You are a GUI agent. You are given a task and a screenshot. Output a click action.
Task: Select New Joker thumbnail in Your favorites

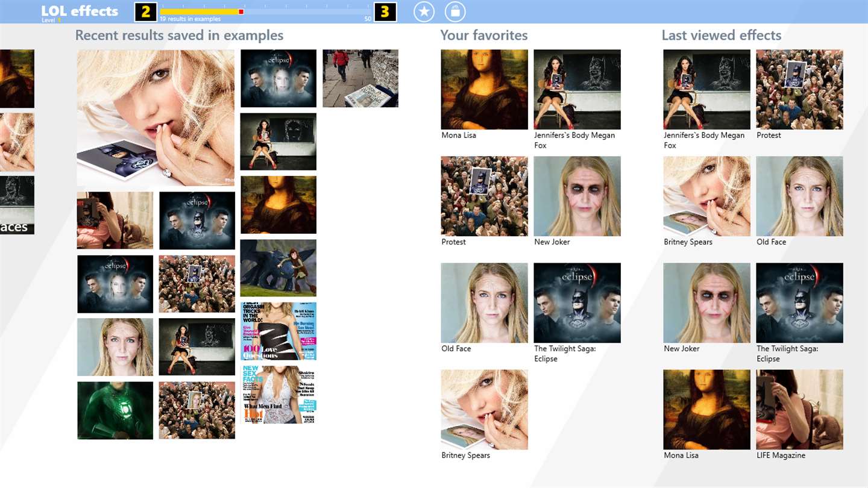[x=577, y=196]
